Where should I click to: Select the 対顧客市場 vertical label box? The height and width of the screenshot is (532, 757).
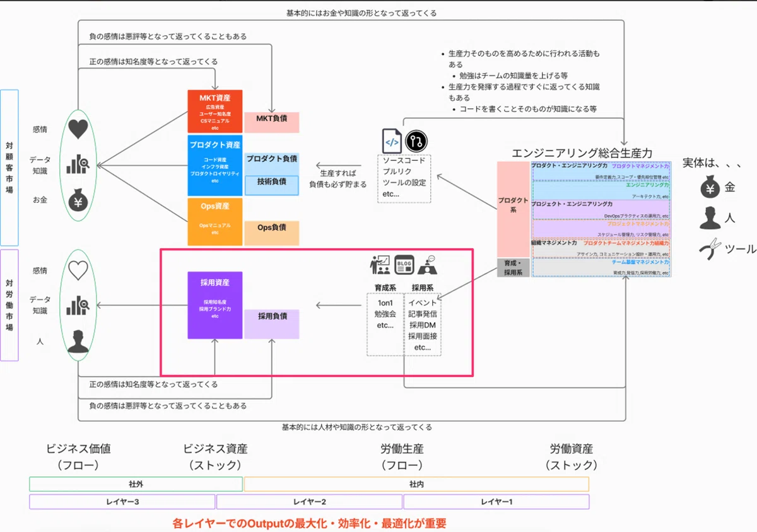pos(9,168)
